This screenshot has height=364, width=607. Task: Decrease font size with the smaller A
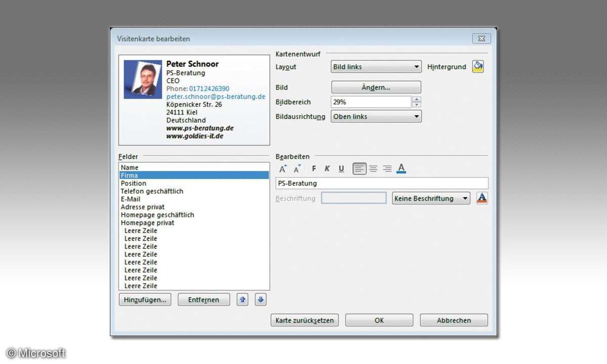coord(297,169)
